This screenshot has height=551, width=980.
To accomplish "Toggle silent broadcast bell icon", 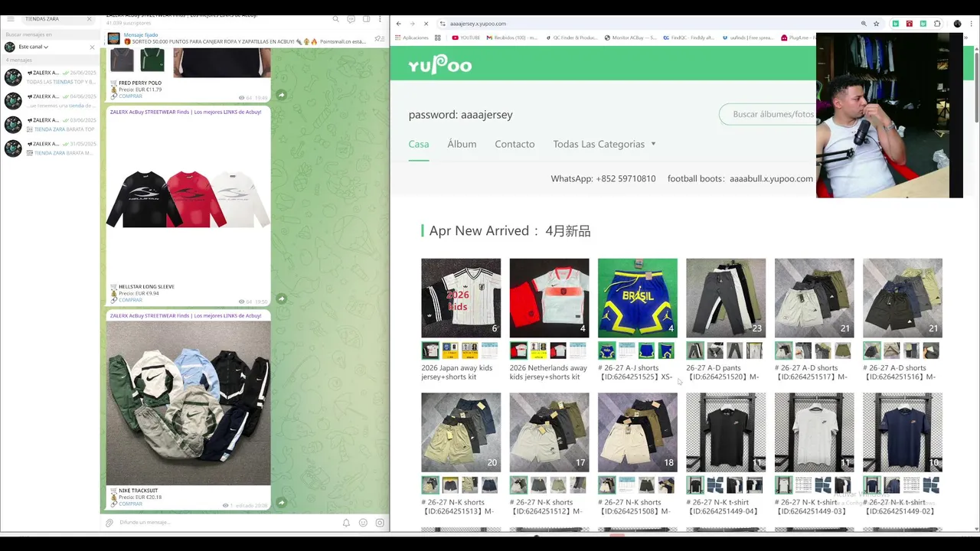I will (x=346, y=523).
